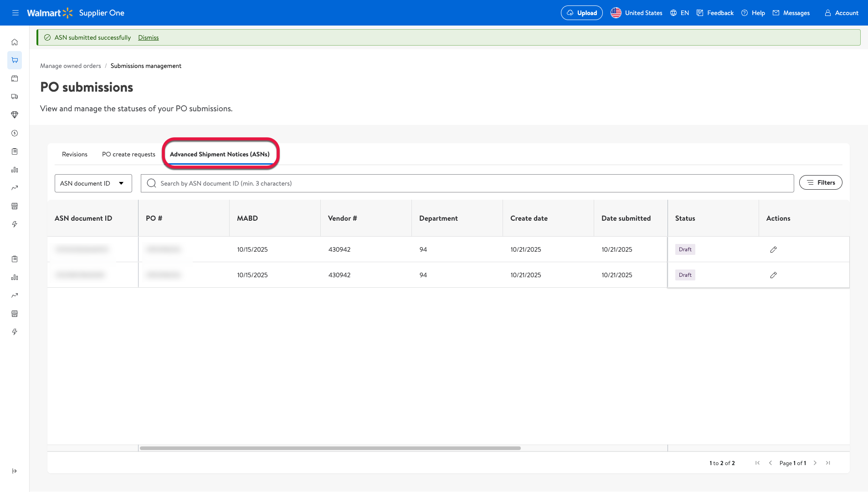This screenshot has height=492, width=868.
Task: Click the truck shipping sidebar icon
Action: click(x=15, y=97)
